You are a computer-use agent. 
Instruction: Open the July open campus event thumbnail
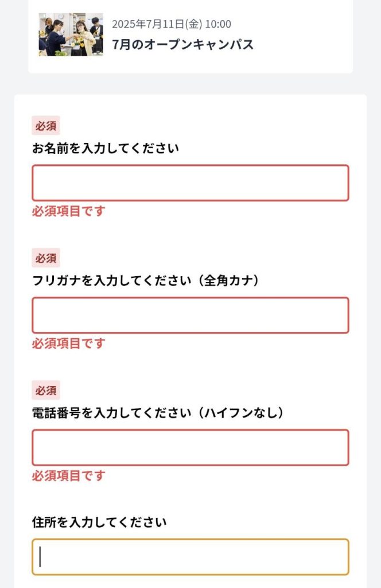[71, 34]
